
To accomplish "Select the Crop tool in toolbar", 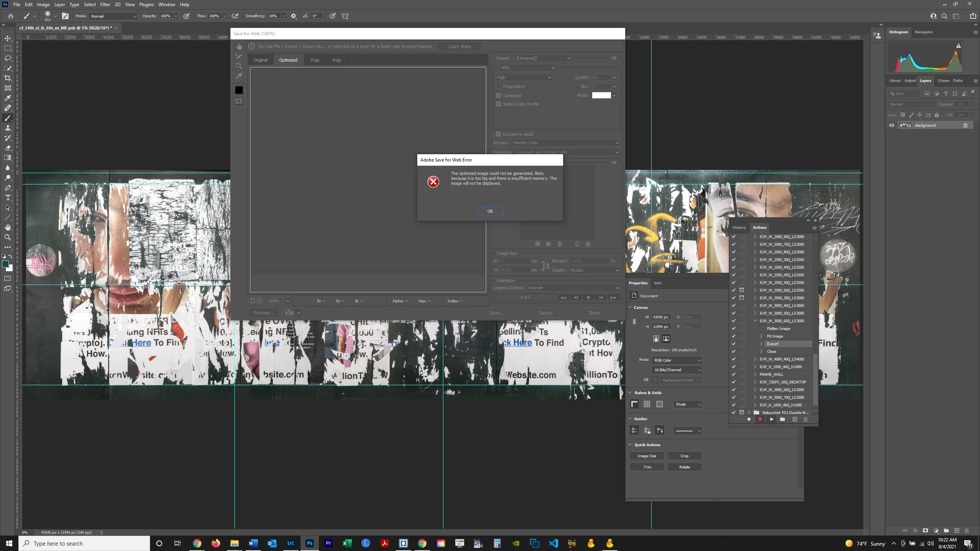I will [8, 78].
